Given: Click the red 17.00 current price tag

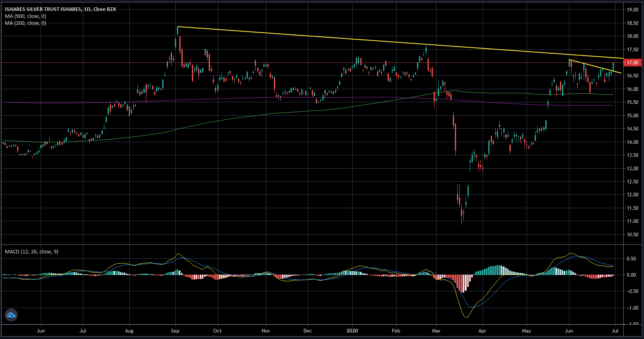Looking at the screenshot, I should tap(633, 63).
